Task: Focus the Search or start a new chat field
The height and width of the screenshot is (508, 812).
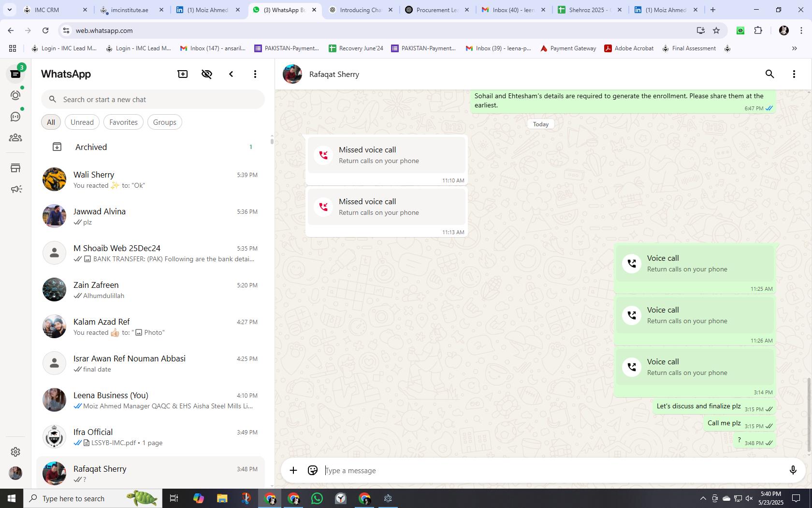Action: tap(153, 99)
